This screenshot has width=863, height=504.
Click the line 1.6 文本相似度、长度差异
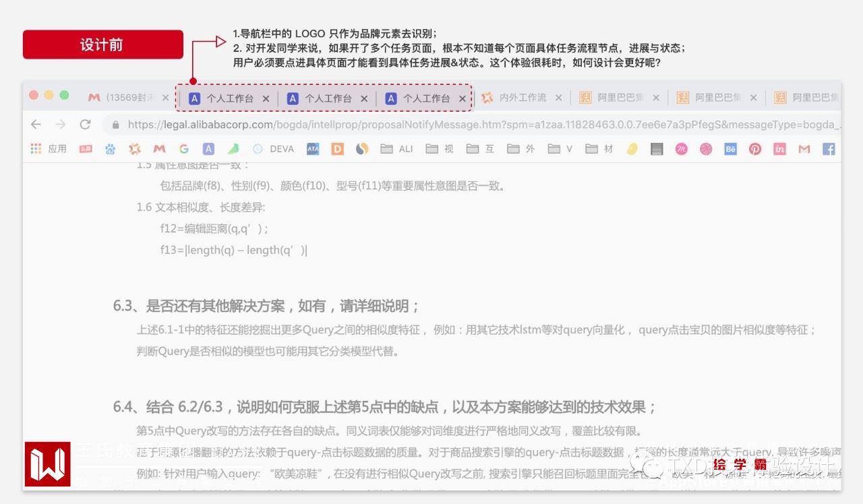click(201, 207)
